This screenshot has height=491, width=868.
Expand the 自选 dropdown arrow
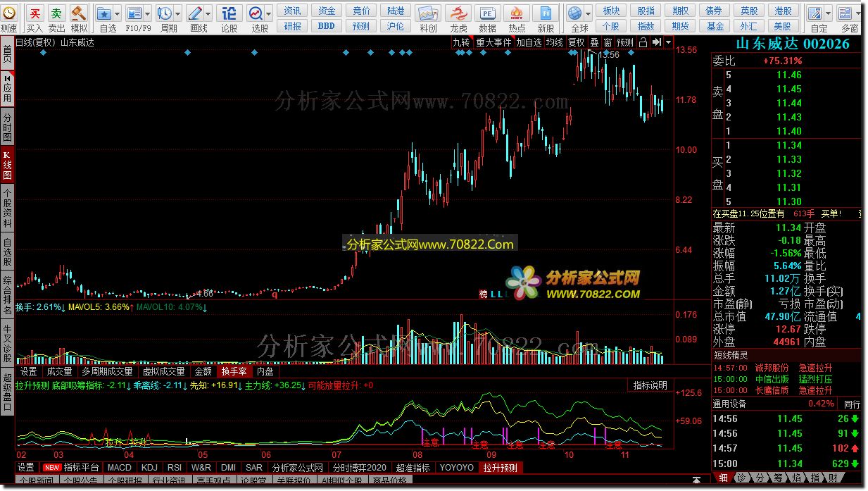(x=116, y=13)
